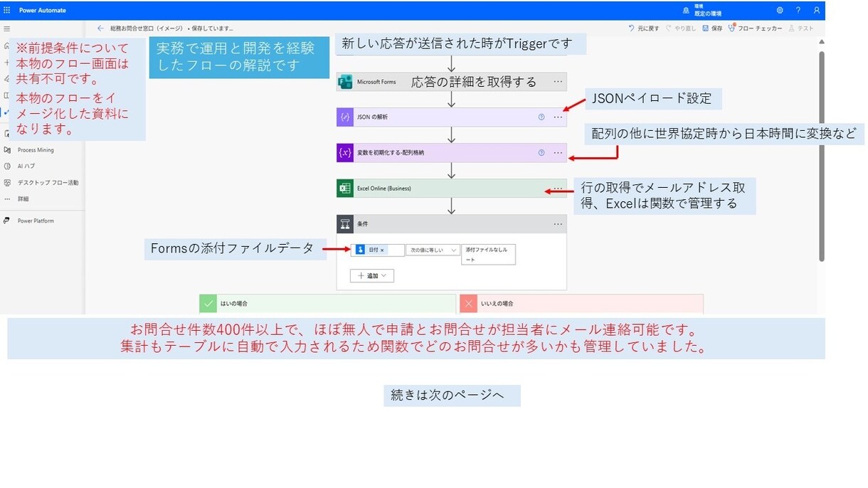Select Power Platform in left navigation
868x488 pixels.
coord(36,221)
